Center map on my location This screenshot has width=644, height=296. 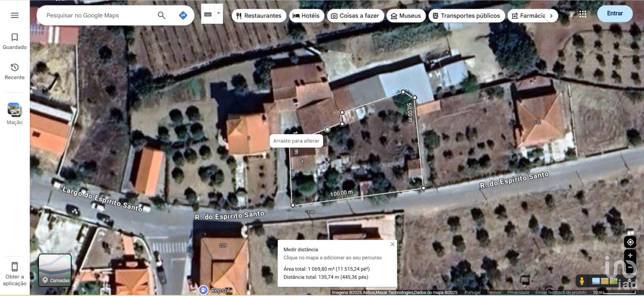tap(630, 242)
